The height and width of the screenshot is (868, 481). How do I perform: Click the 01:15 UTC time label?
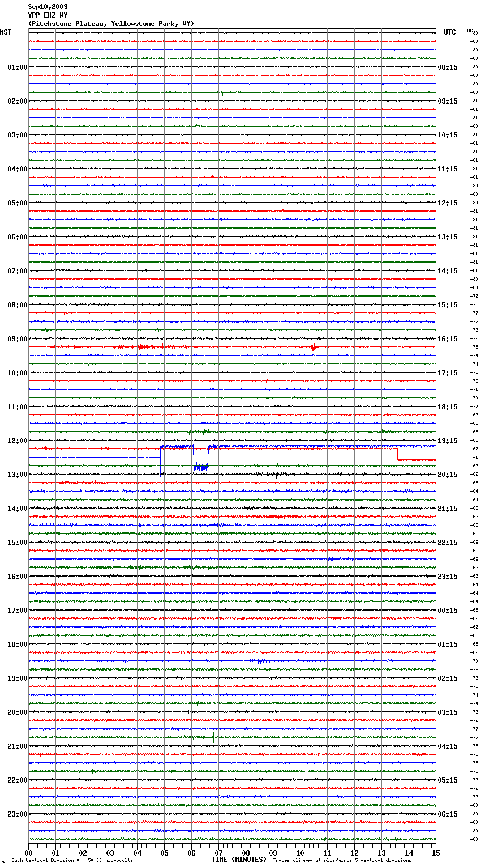coord(448,644)
